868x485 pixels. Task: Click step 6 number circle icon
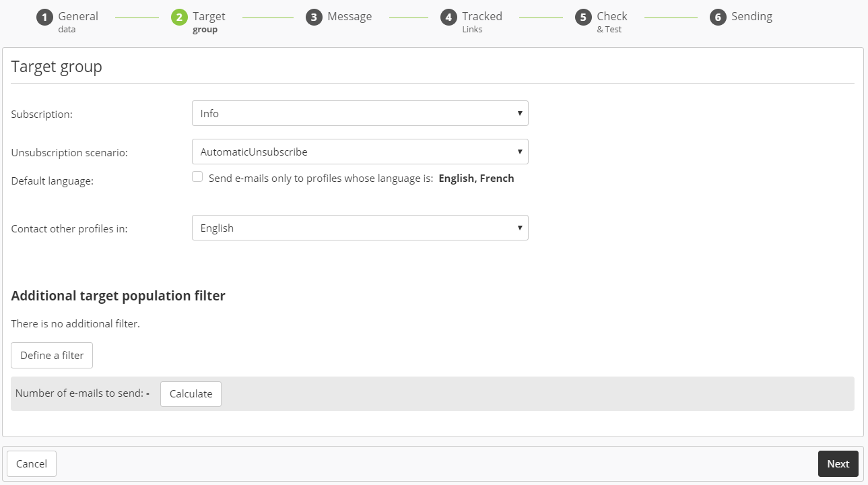[718, 18]
